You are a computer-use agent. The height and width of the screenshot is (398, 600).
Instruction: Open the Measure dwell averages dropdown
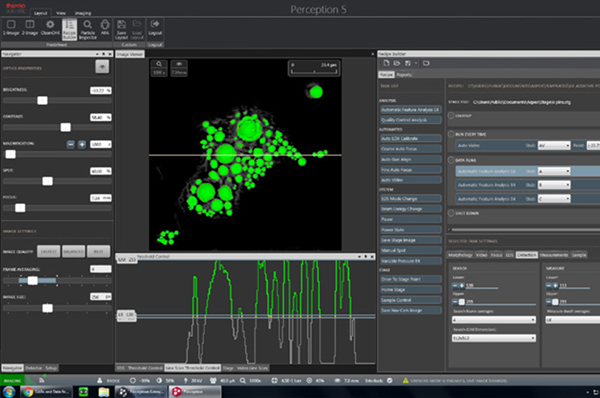[x=572, y=320]
